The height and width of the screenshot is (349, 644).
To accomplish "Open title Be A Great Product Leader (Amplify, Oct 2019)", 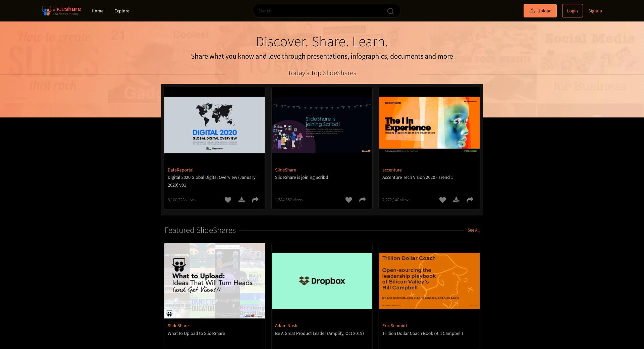I will click(x=319, y=333).
